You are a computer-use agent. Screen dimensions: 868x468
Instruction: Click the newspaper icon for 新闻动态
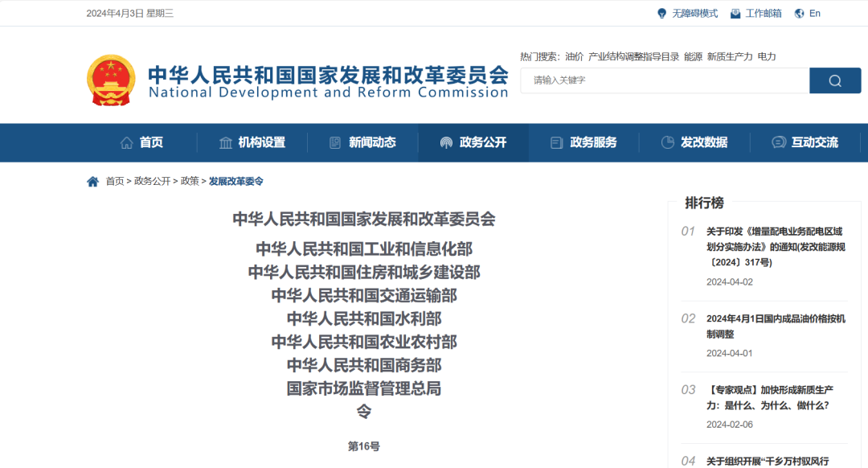click(x=335, y=142)
